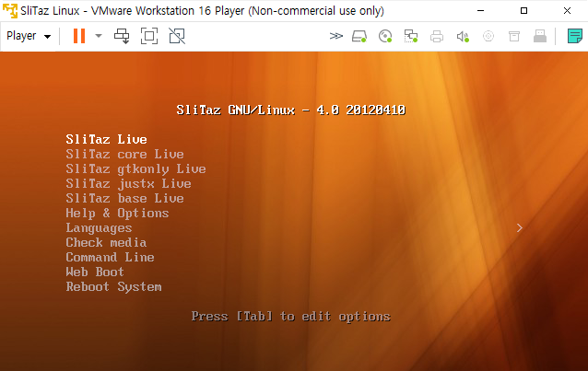Toggle Unity mode icon
This screenshot has height=371, width=588.
click(177, 36)
